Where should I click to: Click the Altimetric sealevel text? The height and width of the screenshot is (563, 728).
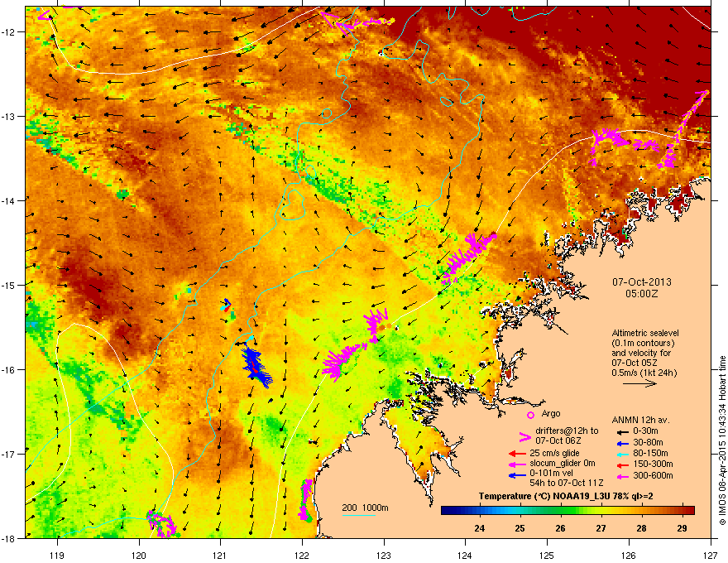point(645,333)
